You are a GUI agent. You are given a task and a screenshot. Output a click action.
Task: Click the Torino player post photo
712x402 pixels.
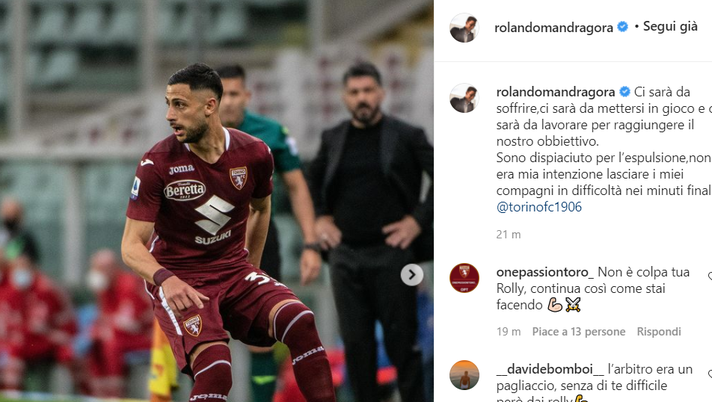217,201
